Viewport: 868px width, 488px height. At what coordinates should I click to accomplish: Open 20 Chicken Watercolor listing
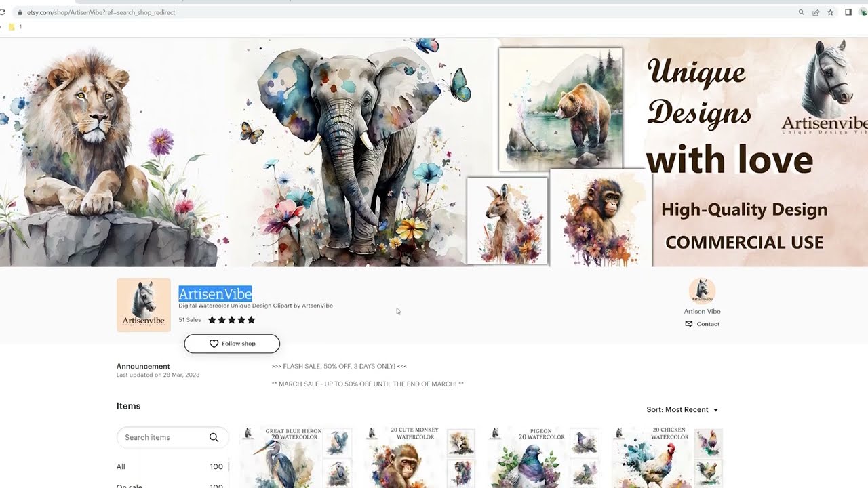pyautogui.click(x=667, y=457)
